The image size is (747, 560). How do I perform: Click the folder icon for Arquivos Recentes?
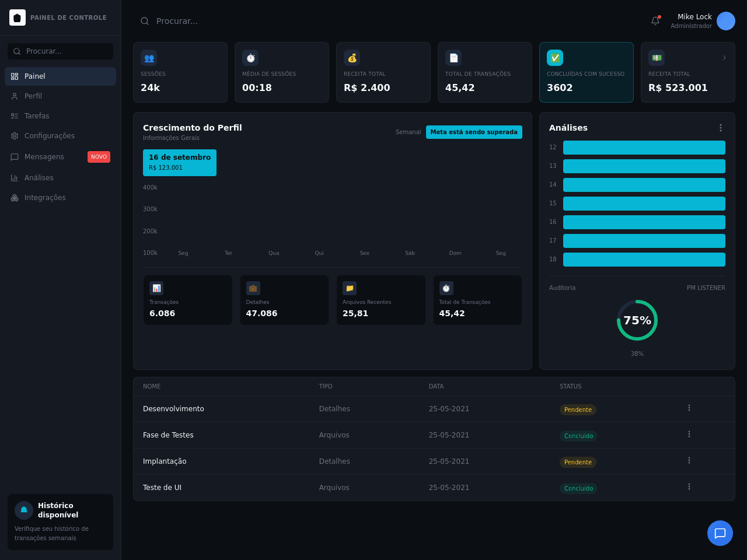click(x=350, y=288)
